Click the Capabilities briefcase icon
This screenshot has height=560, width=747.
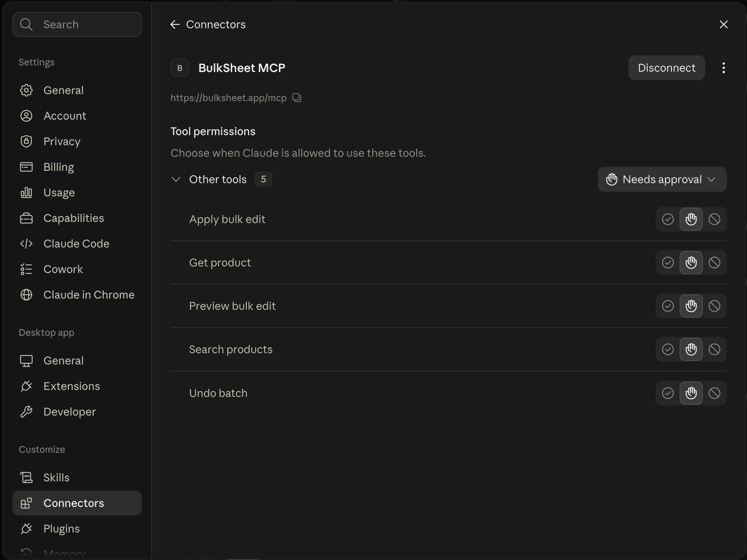point(26,218)
